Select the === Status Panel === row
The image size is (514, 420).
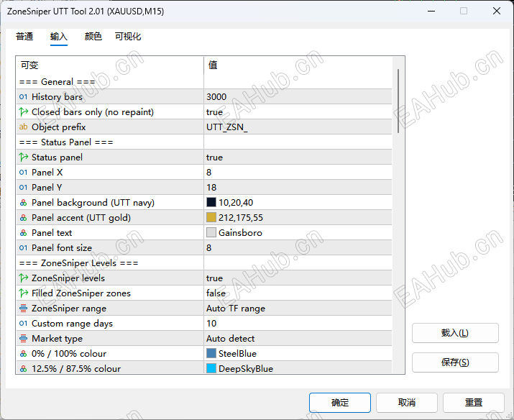[204, 142]
